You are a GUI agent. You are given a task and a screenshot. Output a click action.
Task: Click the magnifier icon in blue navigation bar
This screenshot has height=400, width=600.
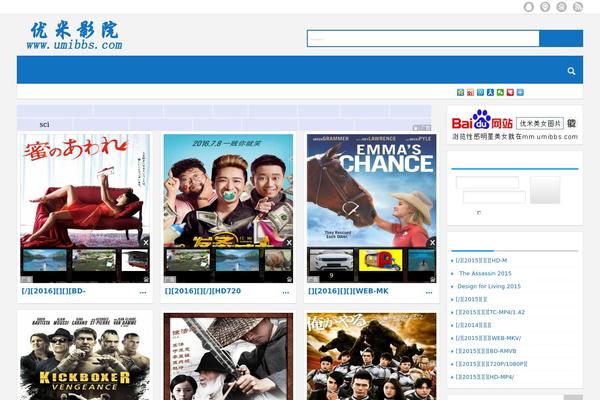pos(571,71)
